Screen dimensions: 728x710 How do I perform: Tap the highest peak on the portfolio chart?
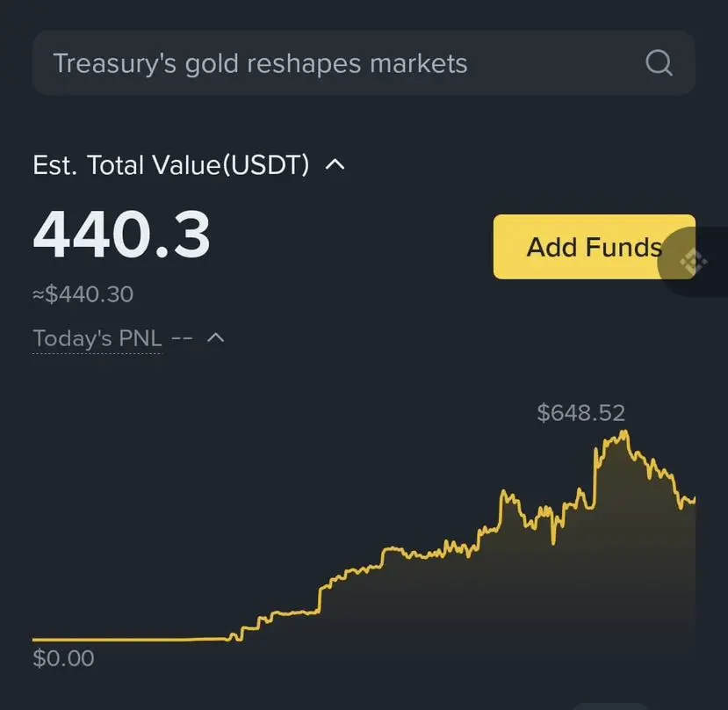coord(624,434)
